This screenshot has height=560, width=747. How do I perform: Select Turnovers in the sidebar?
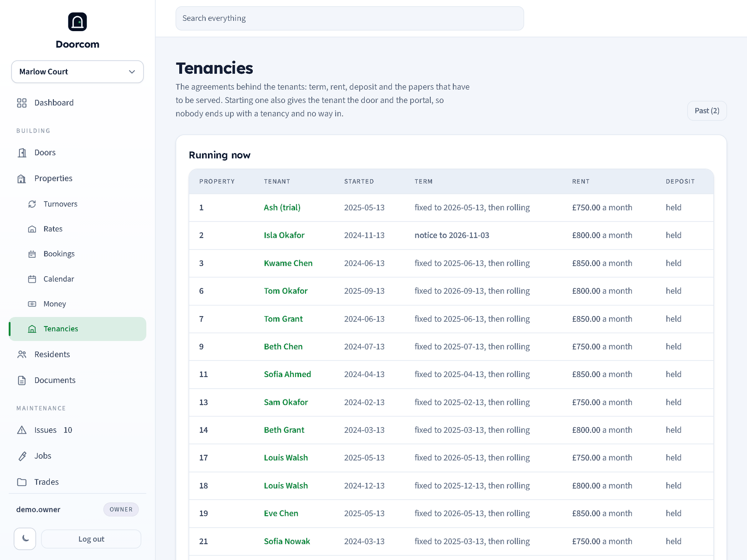pos(78,204)
